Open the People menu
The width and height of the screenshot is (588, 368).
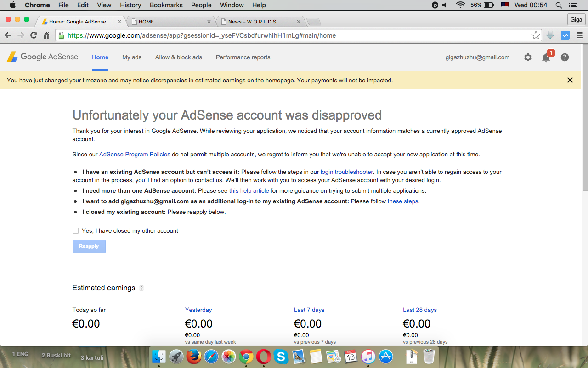coord(201,5)
